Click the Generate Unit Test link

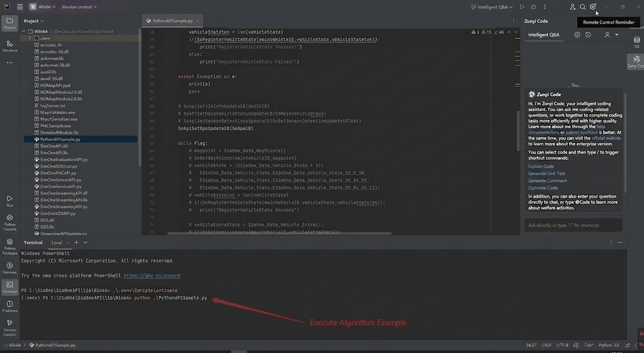pos(546,173)
